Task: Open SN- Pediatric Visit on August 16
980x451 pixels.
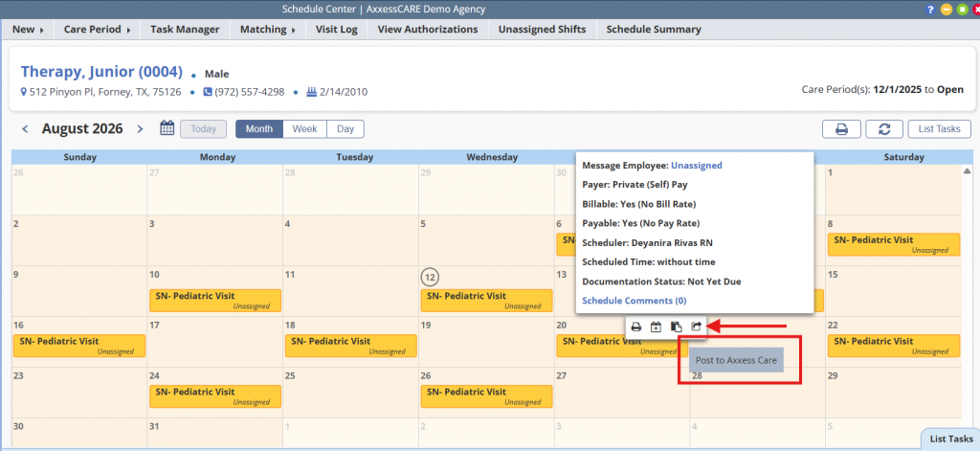Action: 79,346
